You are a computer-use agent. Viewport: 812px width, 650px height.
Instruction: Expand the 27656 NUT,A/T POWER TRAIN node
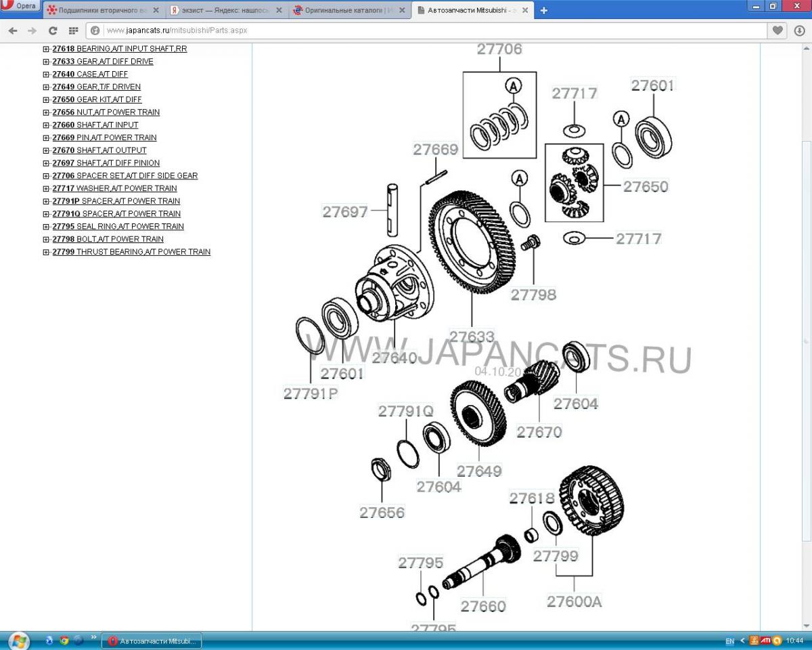click(x=46, y=112)
